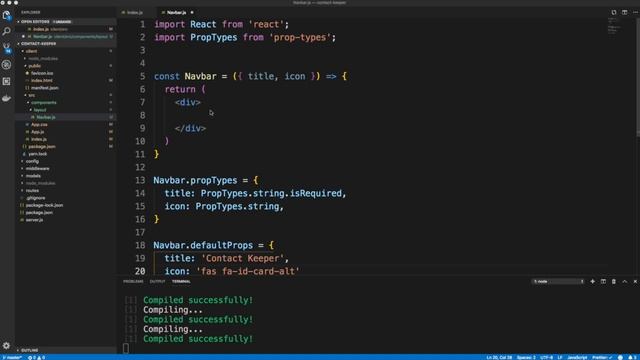
Task: Click unsaved dot on Navbar.js tab
Action: tap(192, 13)
